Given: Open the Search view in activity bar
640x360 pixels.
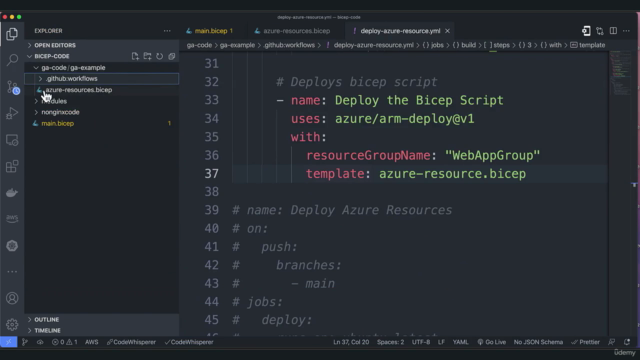Looking at the screenshot, I should click(x=12, y=60).
